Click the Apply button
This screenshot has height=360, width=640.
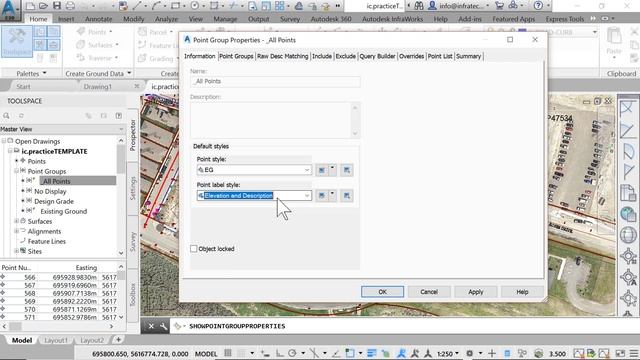coord(476,292)
